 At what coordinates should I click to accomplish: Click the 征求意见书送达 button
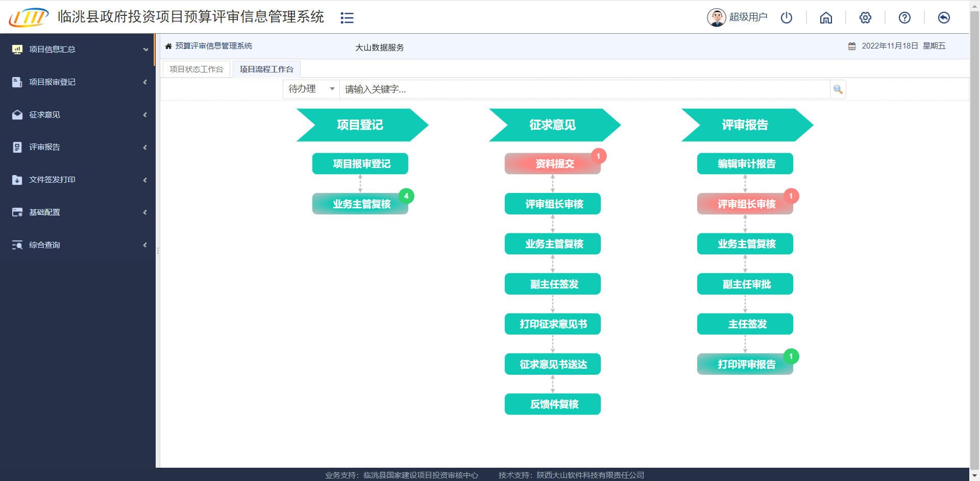point(553,364)
